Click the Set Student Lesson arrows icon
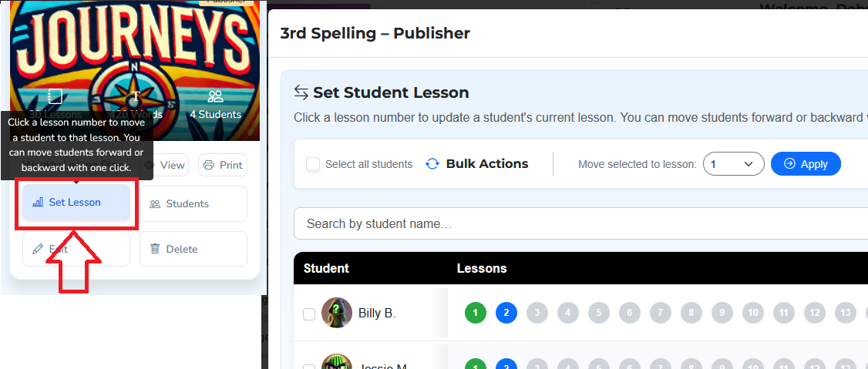This screenshot has height=369, width=868. pyautogui.click(x=301, y=92)
